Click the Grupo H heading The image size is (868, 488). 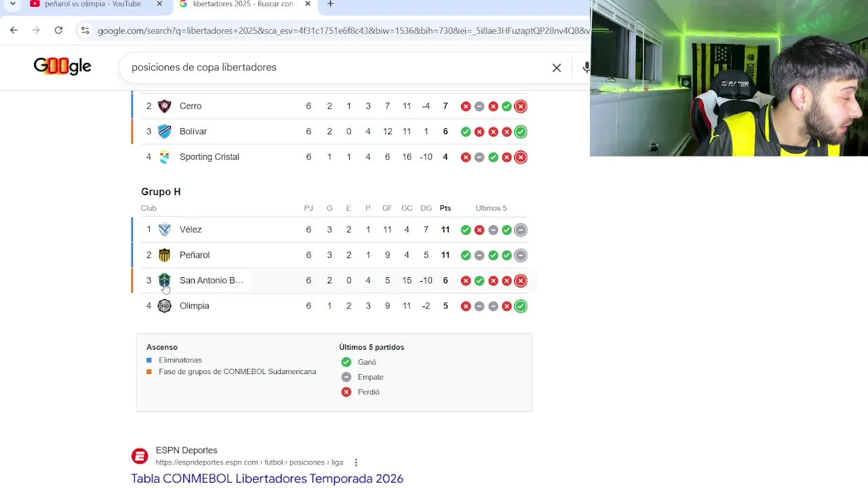pos(161,192)
